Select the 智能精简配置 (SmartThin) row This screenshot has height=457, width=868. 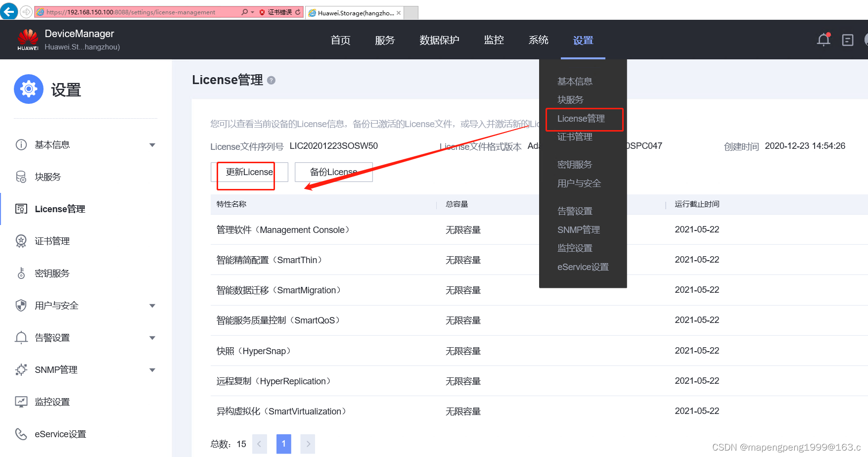click(x=539, y=260)
